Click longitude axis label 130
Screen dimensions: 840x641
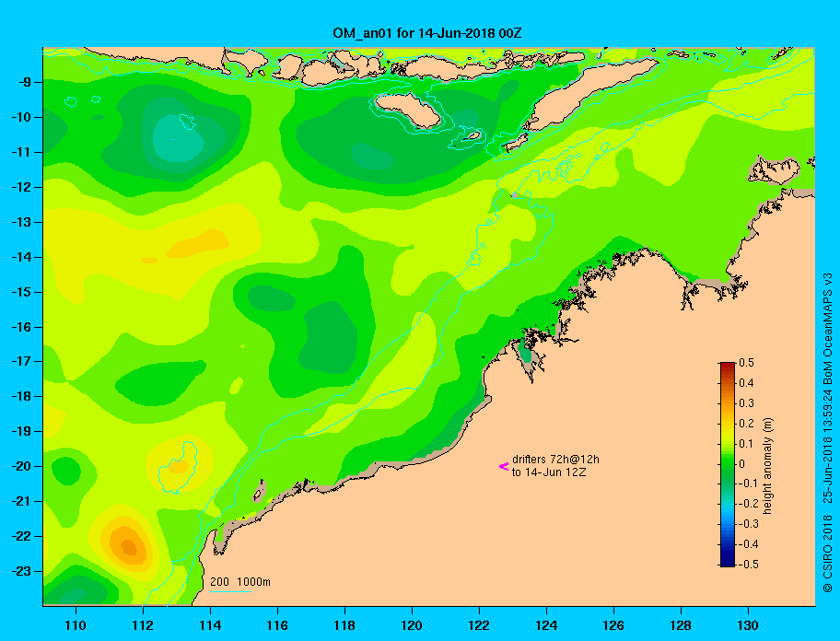[x=748, y=625]
